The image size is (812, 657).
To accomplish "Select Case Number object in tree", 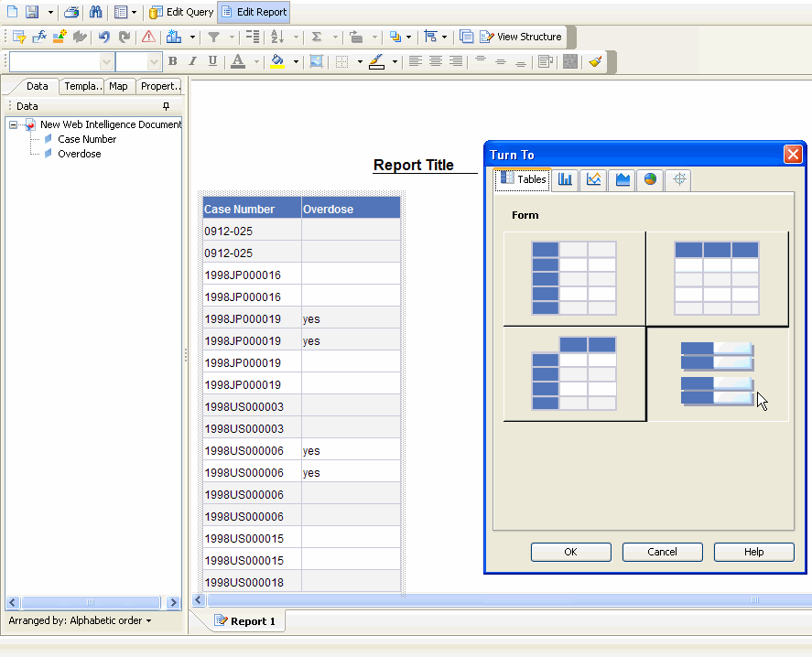I will tap(86, 139).
